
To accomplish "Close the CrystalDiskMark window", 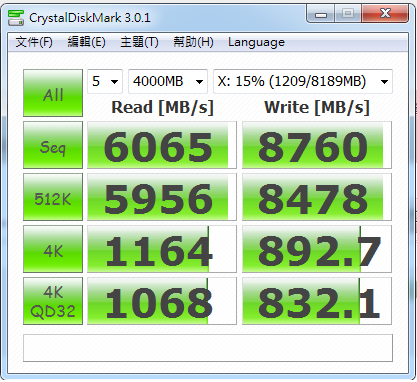I will click(385, 14).
